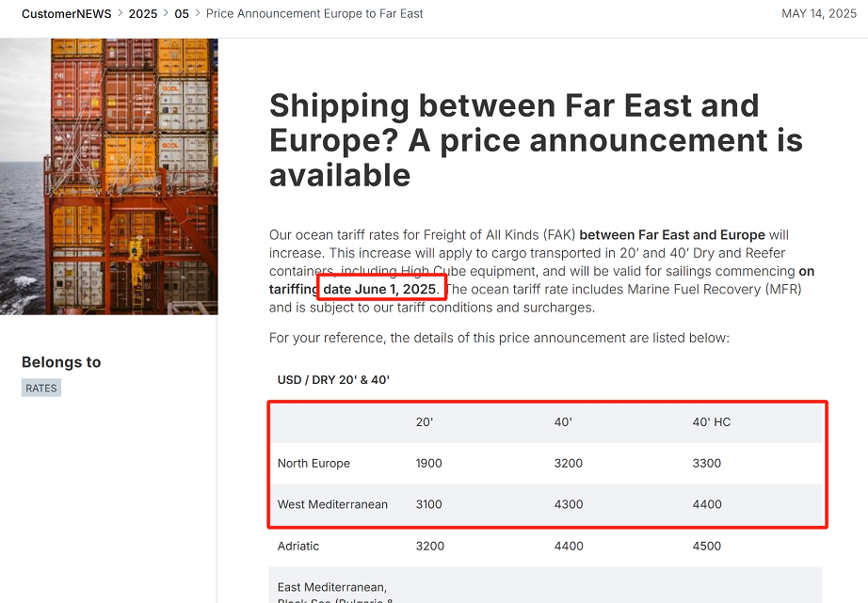Select the West Mediterranean table row
The width and height of the screenshot is (868, 603).
pyautogui.click(x=545, y=504)
